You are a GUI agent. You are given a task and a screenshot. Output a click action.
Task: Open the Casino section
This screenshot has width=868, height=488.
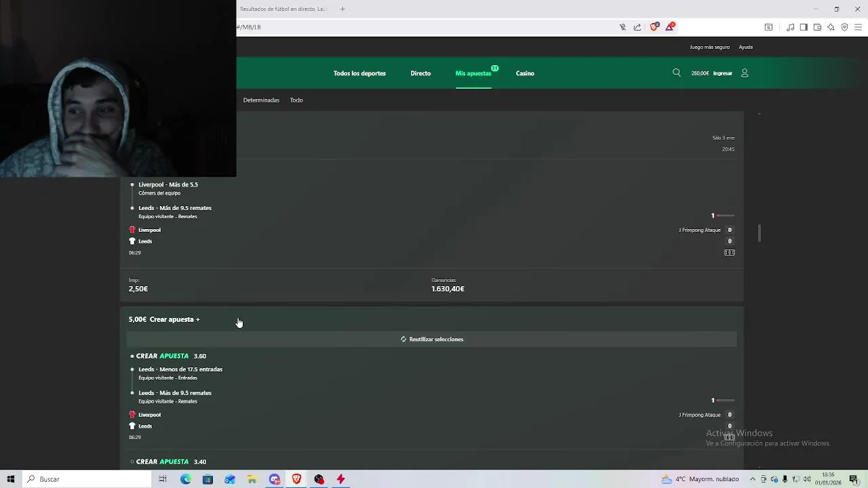pyautogui.click(x=525, y=73)
